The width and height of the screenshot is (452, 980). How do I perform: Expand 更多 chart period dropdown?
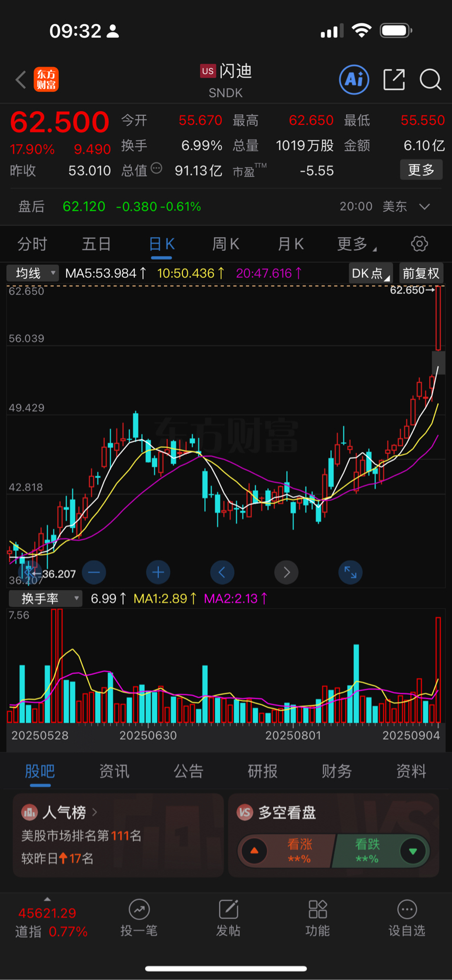tap(357, 244)
